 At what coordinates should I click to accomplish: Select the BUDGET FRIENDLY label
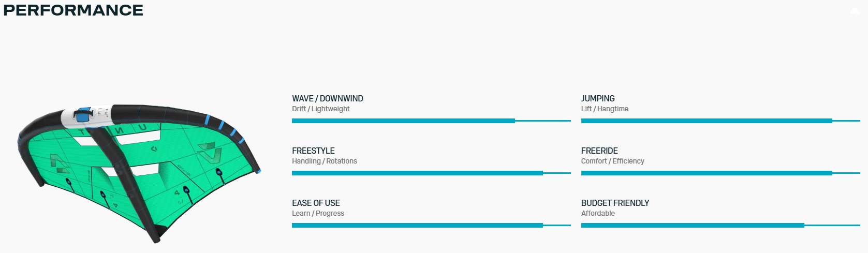click(x=615, y=203)
